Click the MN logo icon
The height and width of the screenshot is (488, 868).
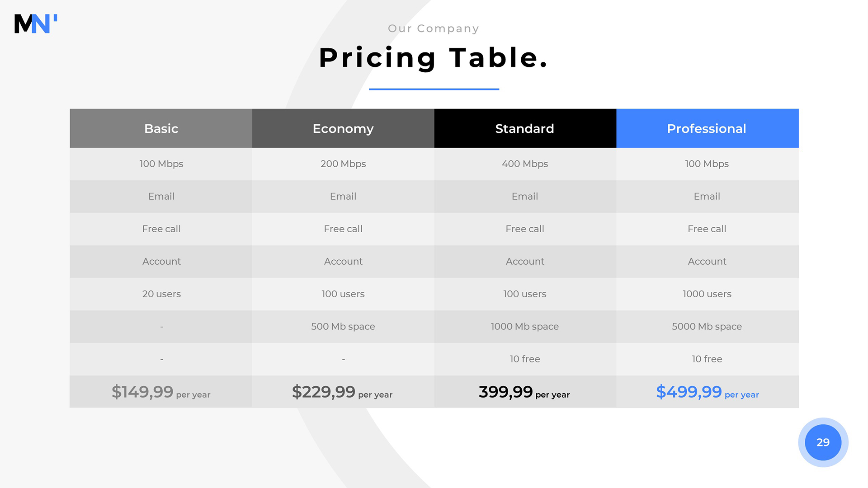pos(36,23)
